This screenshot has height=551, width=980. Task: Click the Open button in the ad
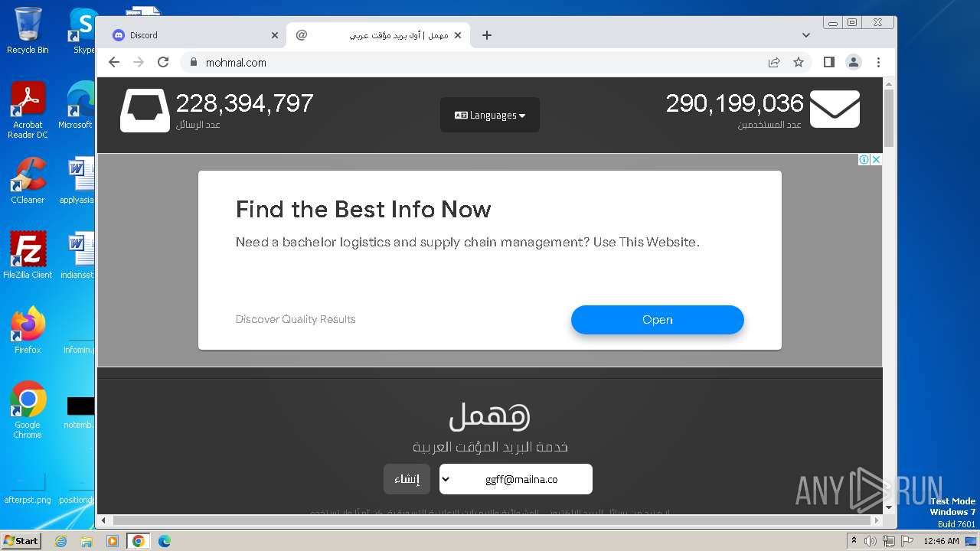[x=658, y=320]
